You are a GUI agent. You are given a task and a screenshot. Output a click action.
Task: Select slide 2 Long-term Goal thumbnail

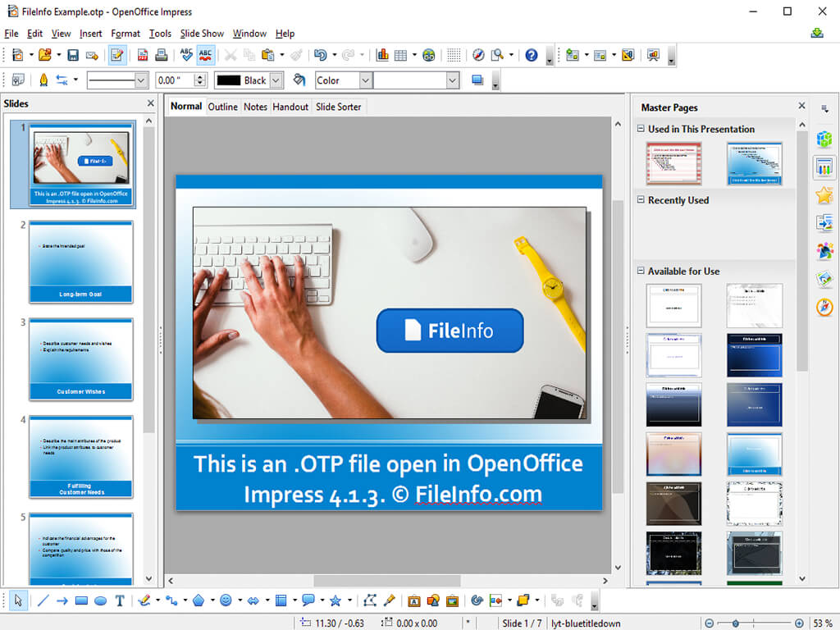(x=81, y=262)
